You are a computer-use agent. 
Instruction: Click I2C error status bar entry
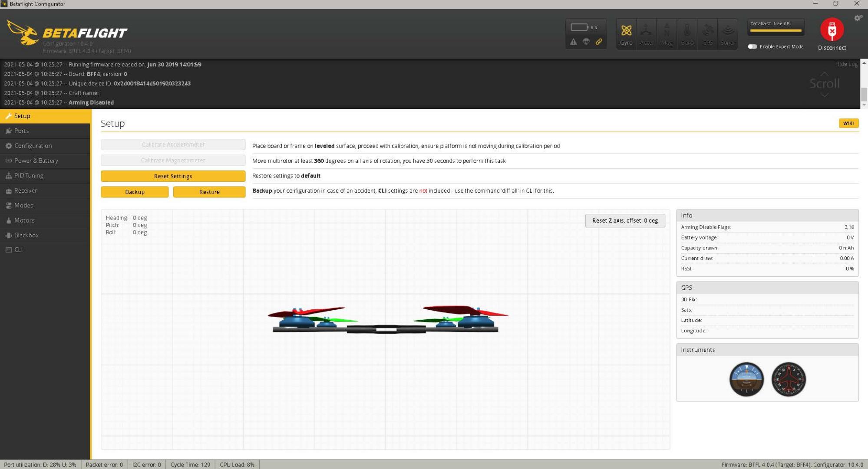[x=146, y=465]
